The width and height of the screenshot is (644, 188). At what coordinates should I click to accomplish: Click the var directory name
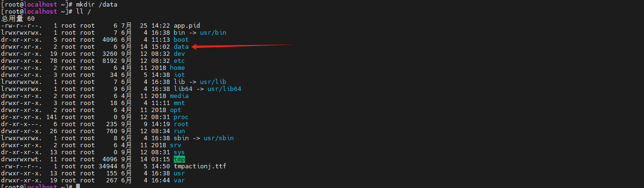click(179, 180)
